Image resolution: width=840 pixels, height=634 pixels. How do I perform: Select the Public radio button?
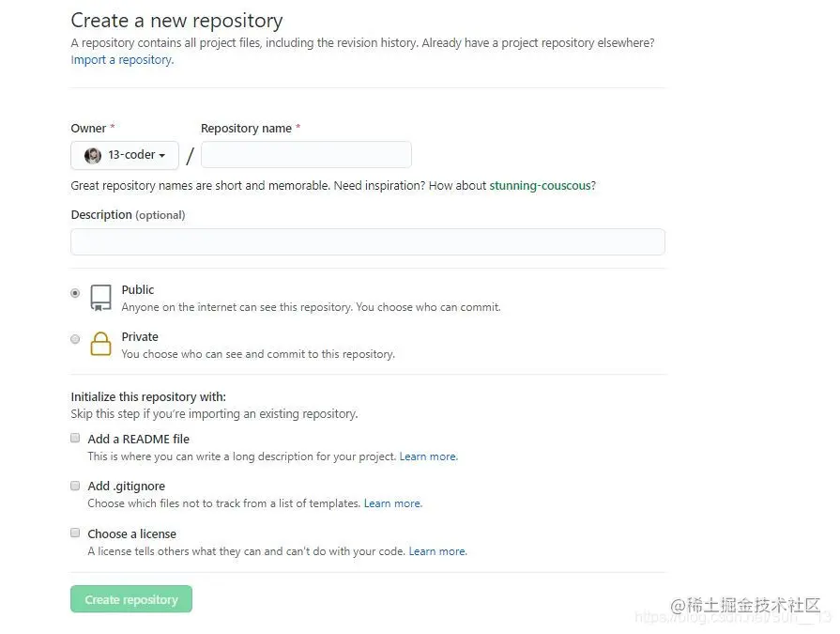point(75,293)
